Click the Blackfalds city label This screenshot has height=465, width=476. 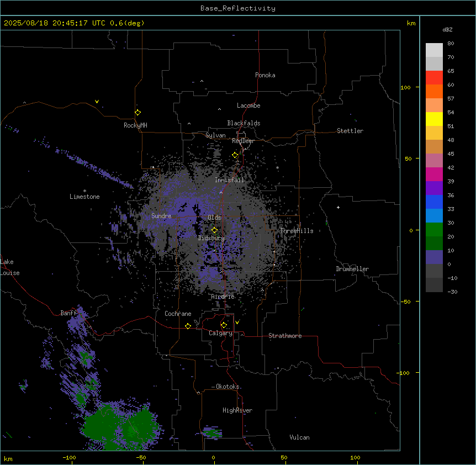[244, 123]
